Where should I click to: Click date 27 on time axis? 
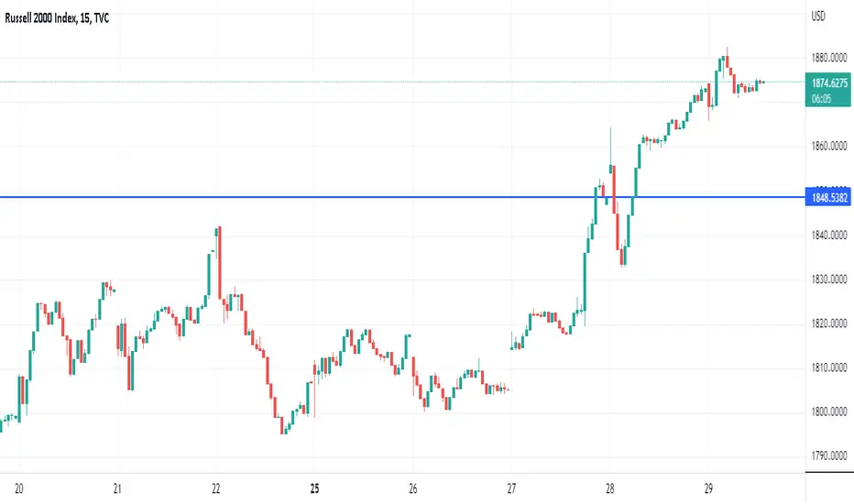pos(511,488)
